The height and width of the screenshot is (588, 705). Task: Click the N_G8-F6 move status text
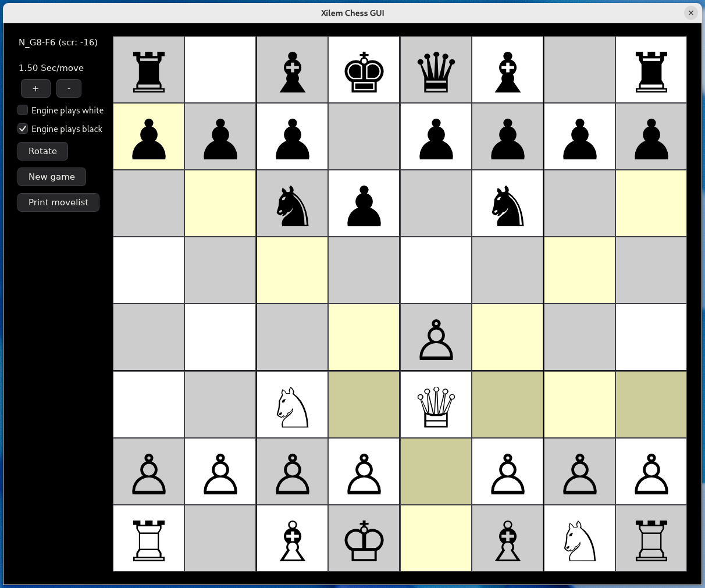tap(58, 42)
